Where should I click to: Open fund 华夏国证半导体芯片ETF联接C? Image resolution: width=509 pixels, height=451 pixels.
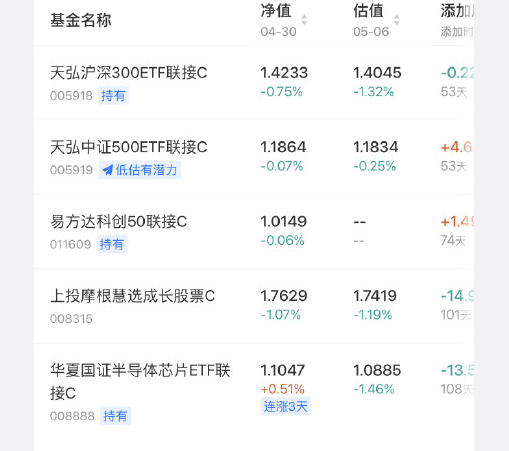point(140,382)
